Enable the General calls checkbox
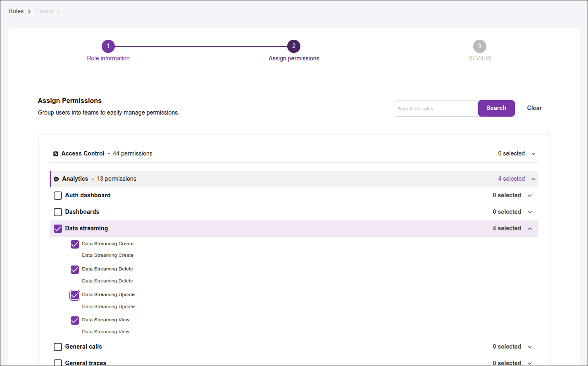This screenshot has width=588, height=366. (x=58, y=347)
